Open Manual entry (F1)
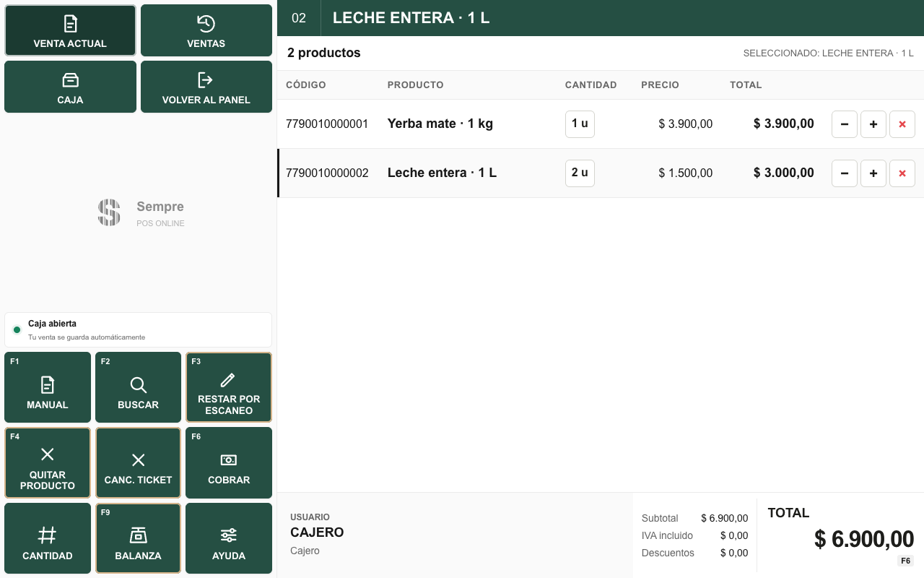 (48, 387)
